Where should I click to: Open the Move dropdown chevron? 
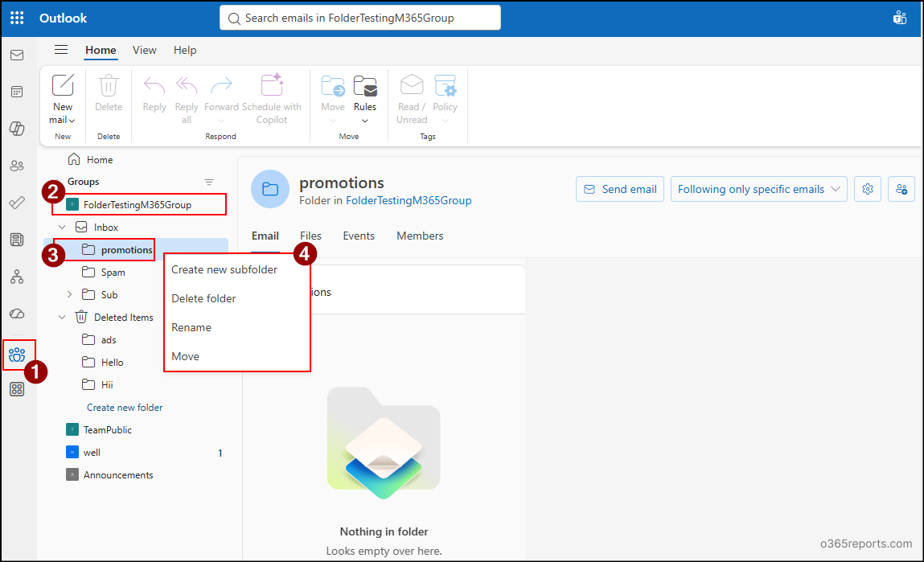[333, 121]
